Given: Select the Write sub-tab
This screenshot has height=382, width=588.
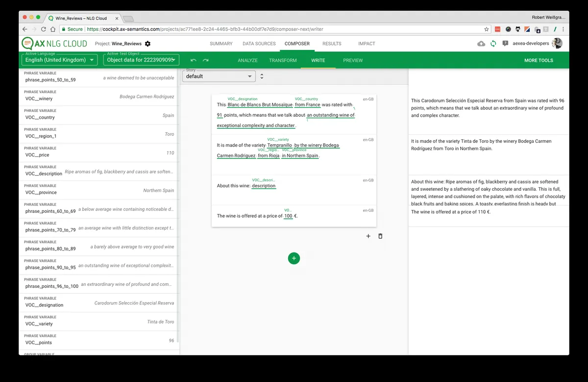Looking at the screenshot, I should (318, 60).
